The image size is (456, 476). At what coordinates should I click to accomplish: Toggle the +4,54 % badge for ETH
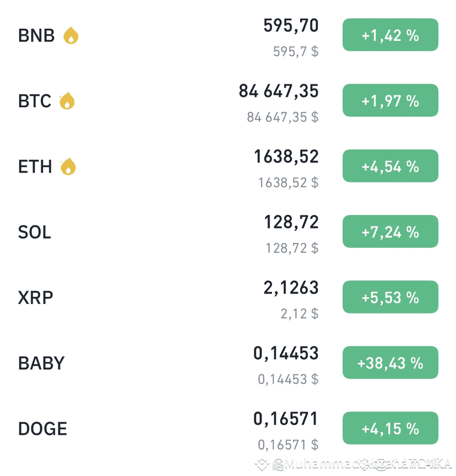point(390,166)
